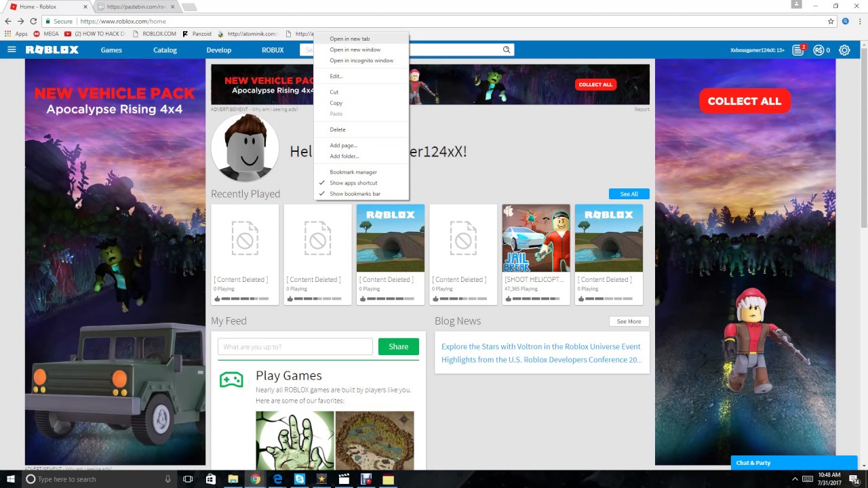Click Report under the banner ad
The image size is (868, 488).
pos(642,109)
